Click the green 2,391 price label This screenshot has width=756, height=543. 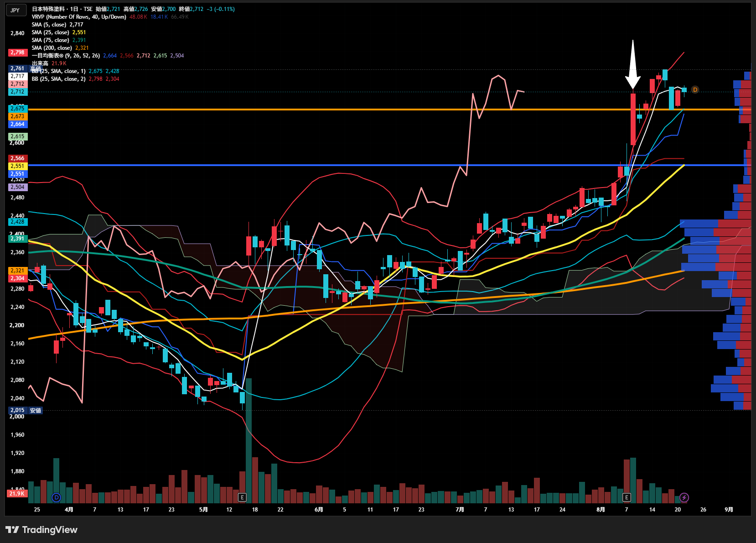coord(18,239)
